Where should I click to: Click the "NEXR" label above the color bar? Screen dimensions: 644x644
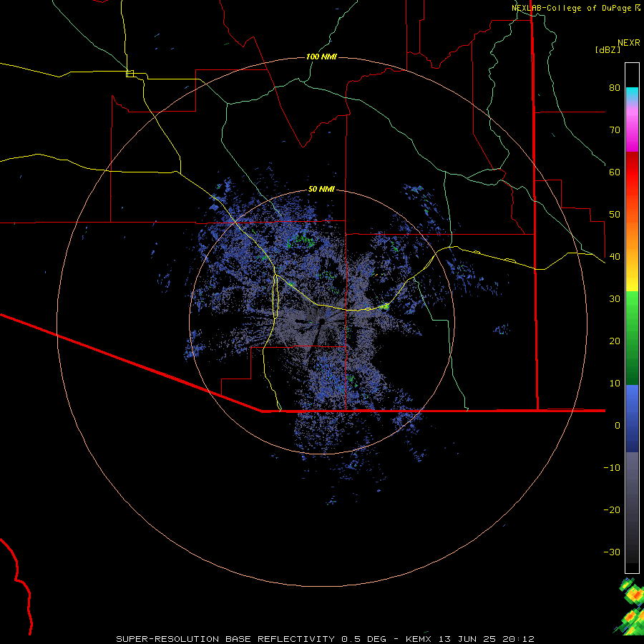(x=628, y=43)
